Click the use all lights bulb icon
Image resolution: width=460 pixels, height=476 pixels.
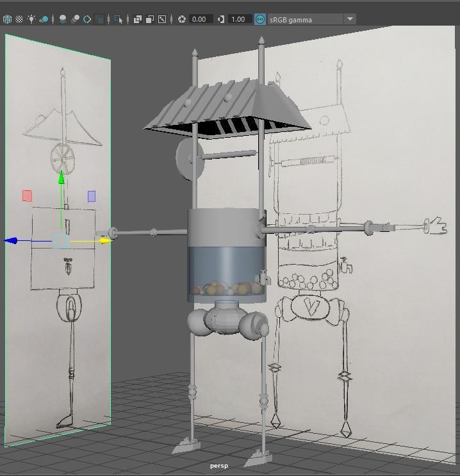click(x=31, y=19)
